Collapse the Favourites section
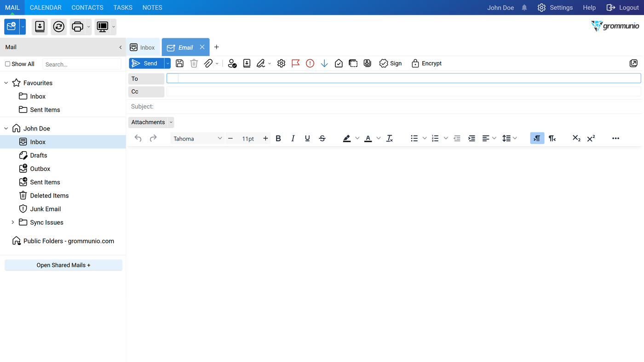Image resolution: width=644 pixels, height=362 pixels. point(6,83)
